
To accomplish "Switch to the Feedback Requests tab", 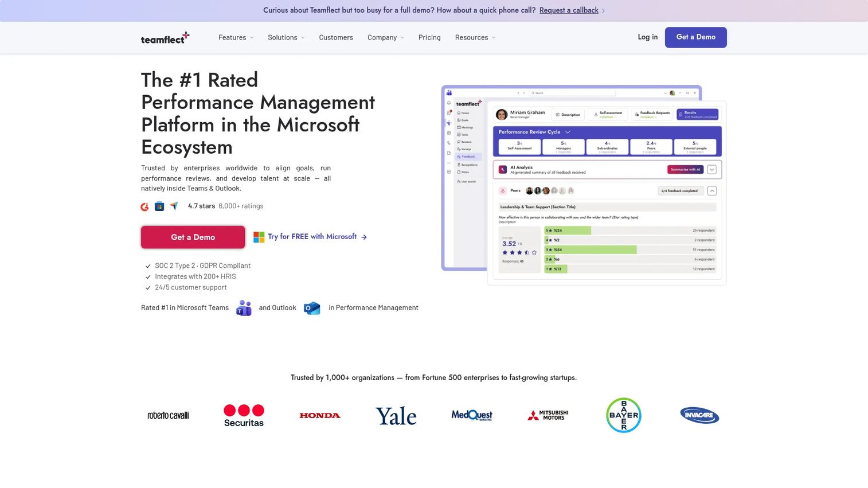I will click(x=652, y=115).
